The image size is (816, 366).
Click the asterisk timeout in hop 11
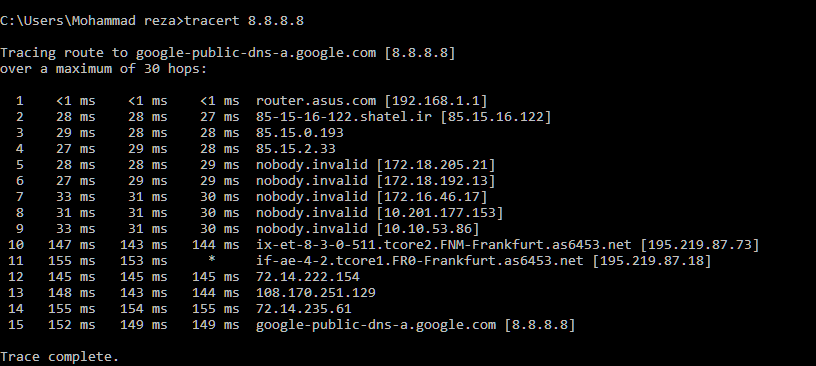tap(212, 259)
